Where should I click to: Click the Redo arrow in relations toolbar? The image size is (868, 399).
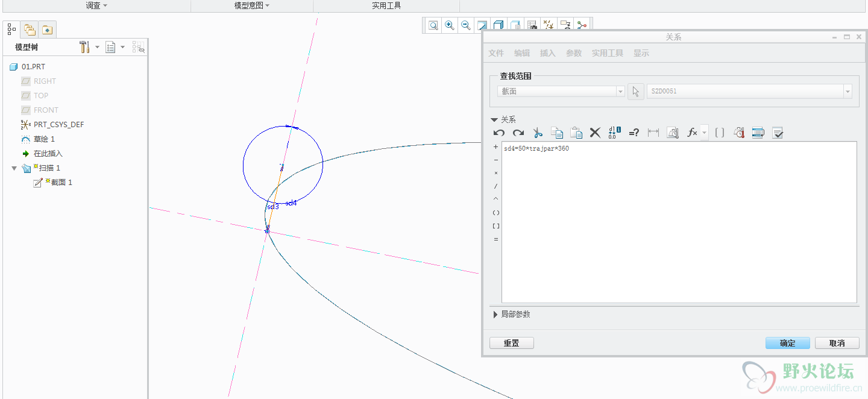point(518,133)
